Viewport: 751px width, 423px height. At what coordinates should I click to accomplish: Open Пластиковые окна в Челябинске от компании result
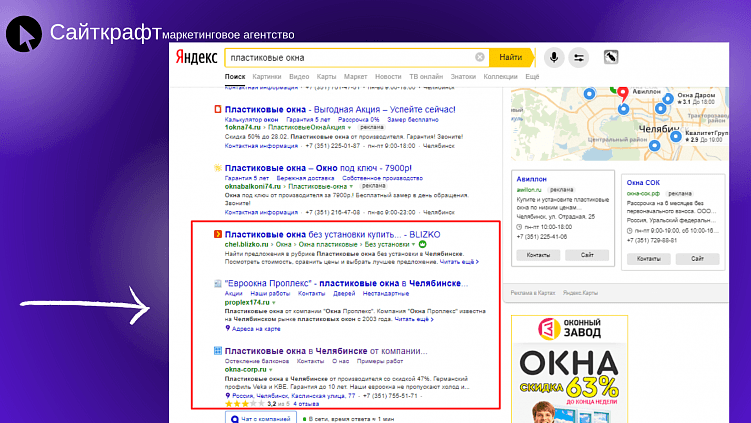pyautogui.click(x=326, y=351)
